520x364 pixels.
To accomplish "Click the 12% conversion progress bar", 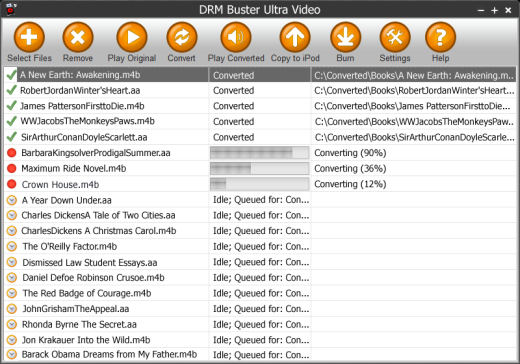I will point(259,184).
